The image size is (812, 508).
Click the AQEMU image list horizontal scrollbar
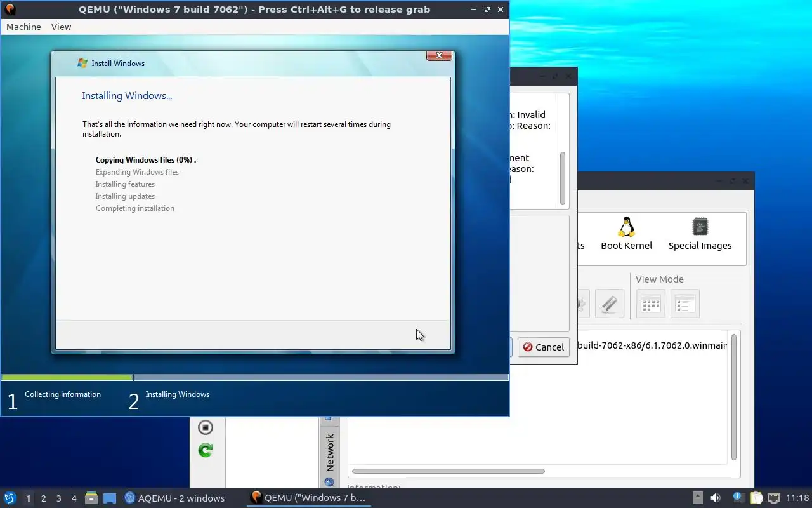pos(449,471)
